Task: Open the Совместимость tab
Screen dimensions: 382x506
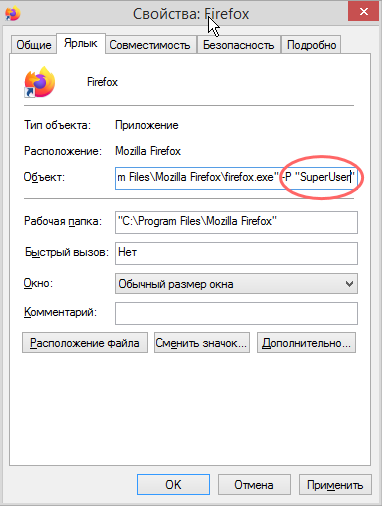Action: (150, 45)
